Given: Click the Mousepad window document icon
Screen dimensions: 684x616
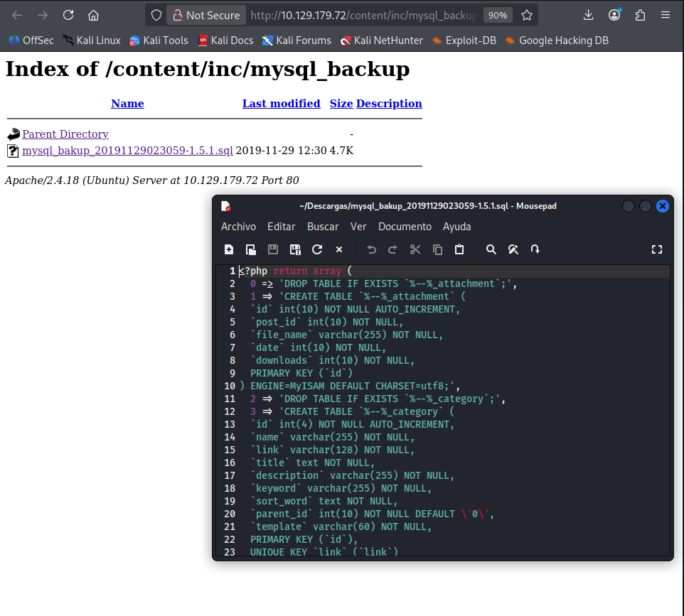Looking at the screenshot, I should (x=225, y=206).
